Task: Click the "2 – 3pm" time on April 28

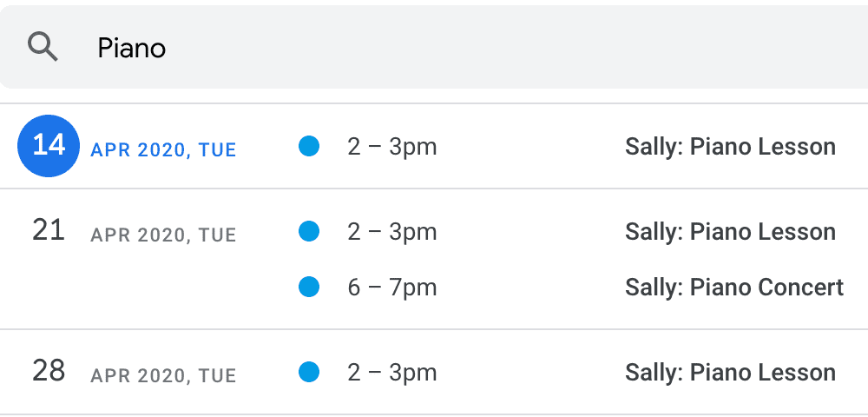Action: click(392, 373)
